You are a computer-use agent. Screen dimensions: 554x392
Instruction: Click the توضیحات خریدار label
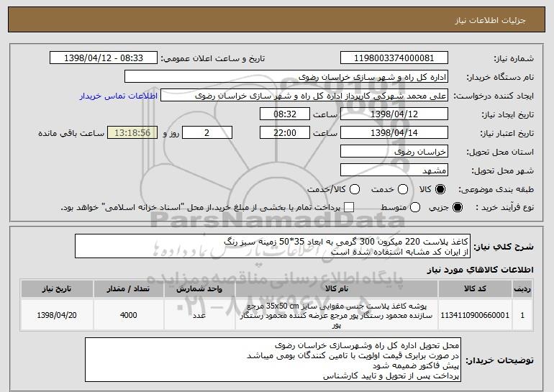pos(499,360)
